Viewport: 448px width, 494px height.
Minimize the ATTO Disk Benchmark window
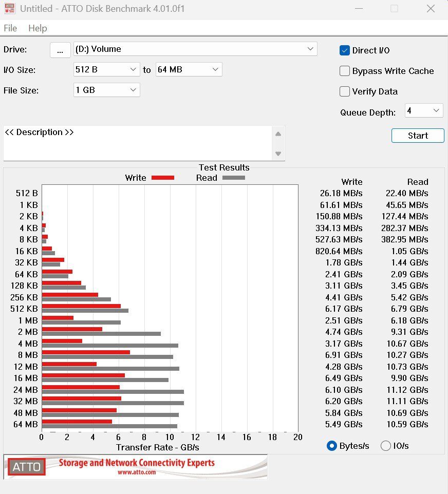pos(359,9)
